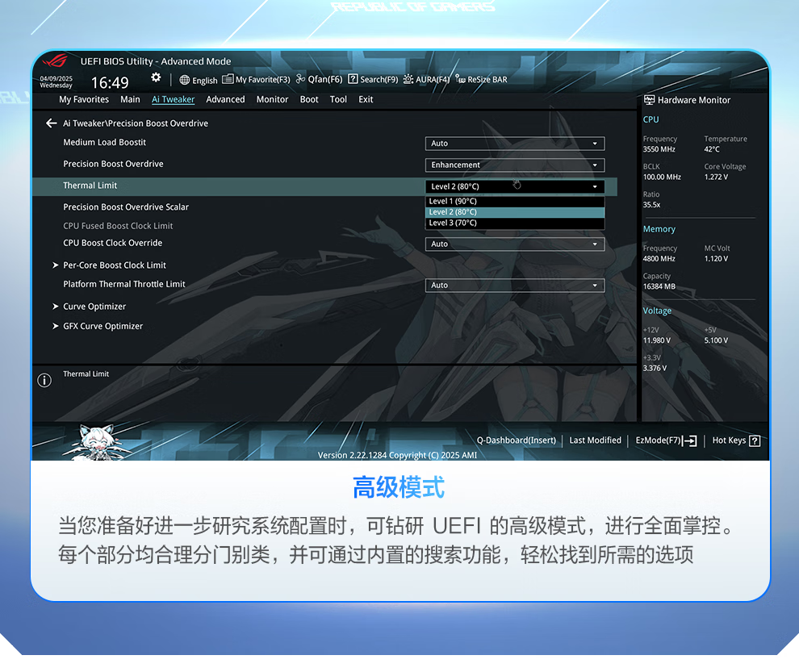Toggle ReSize BAR option
799x672 pixels.
tap(482, 80)
